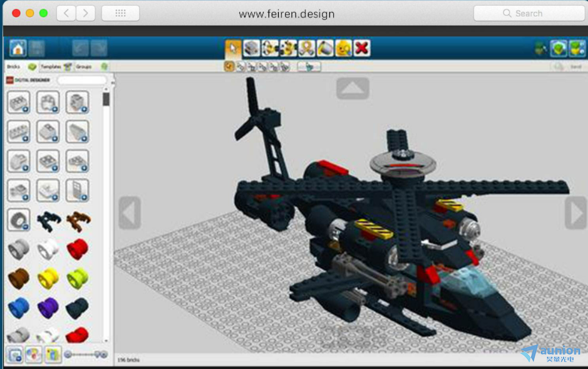Pick the blue wheel hub
This screenshot has height=369, width=588.
point(18,308)
